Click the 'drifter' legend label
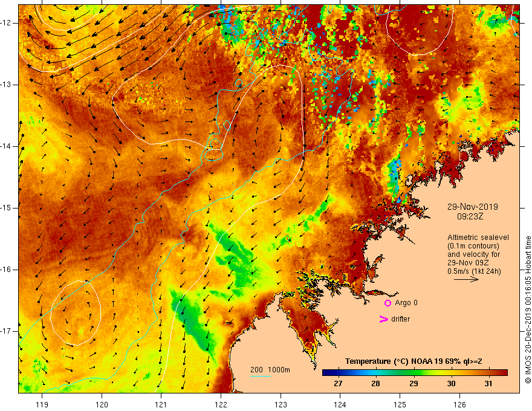The image size is (532, 411). (x=400, y=319)
